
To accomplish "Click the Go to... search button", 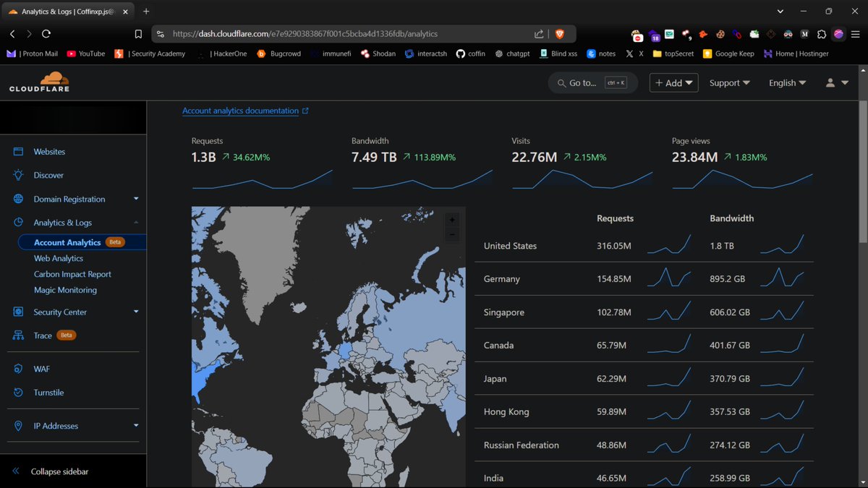I will (593, 83).
